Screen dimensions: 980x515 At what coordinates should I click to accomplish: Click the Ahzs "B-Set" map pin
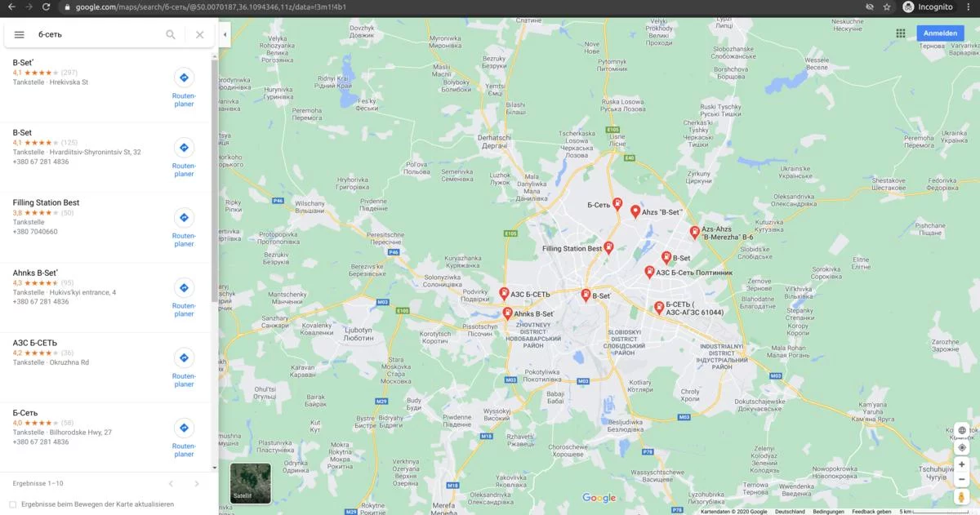pyautogui.click(x=635, y=211)
